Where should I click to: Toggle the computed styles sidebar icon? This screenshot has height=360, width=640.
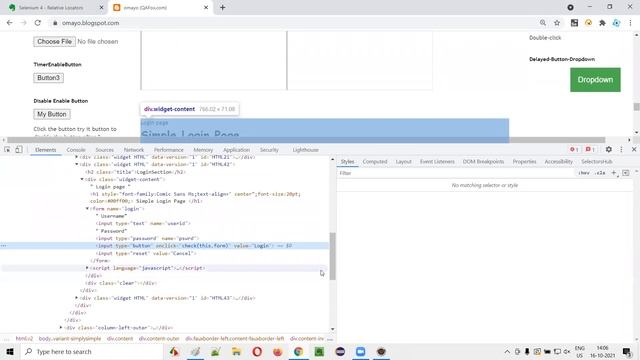coord(626,173)
